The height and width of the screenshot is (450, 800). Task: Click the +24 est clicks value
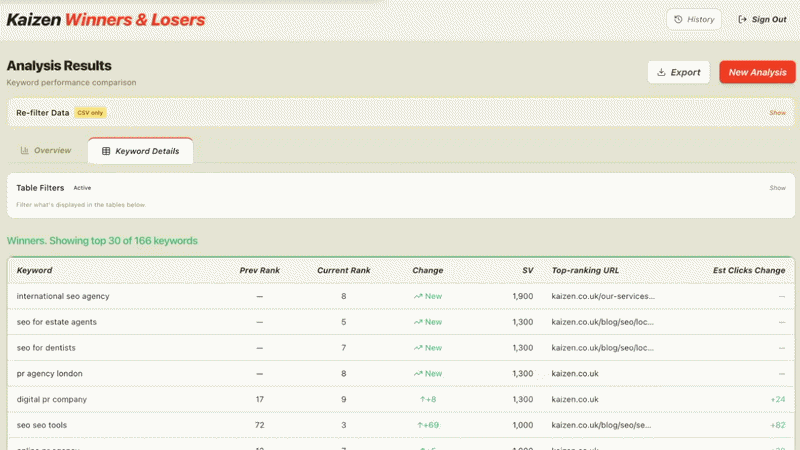778,399
